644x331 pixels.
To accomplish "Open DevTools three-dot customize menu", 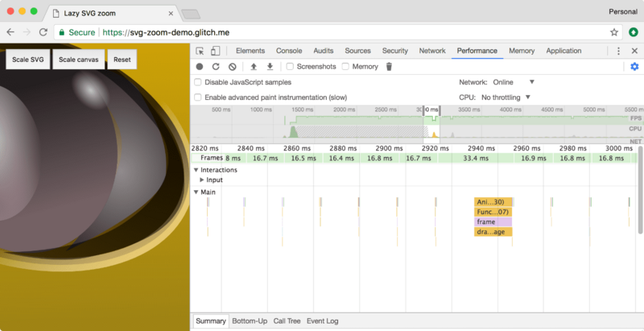I will pos(618,51).
